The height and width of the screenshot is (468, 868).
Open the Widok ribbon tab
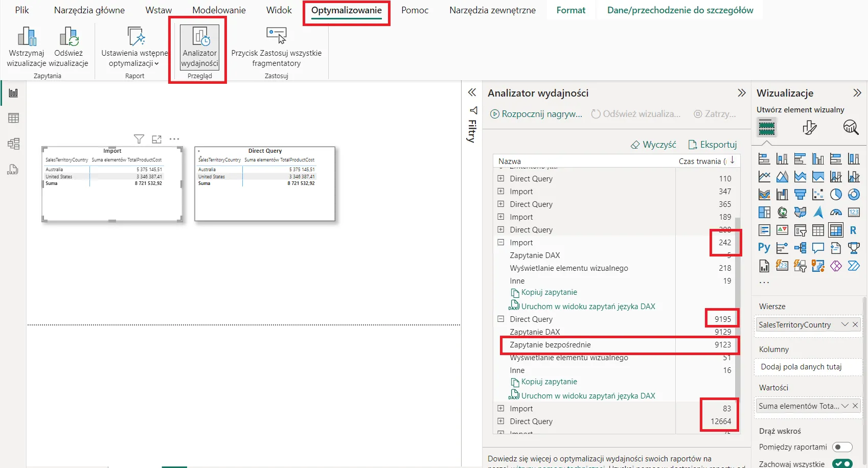pyautogui.click(x=279, y=10)
